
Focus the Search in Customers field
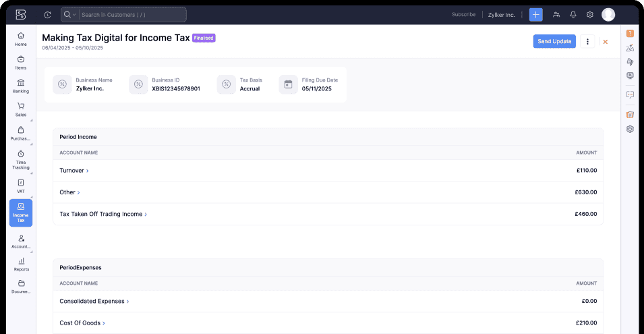[132, 15]
